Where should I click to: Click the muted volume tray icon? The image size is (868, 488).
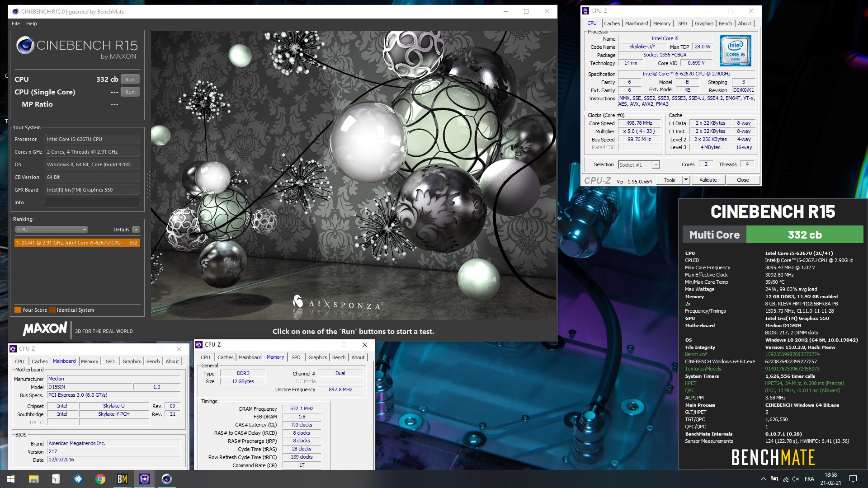click(x=796, y=479)
